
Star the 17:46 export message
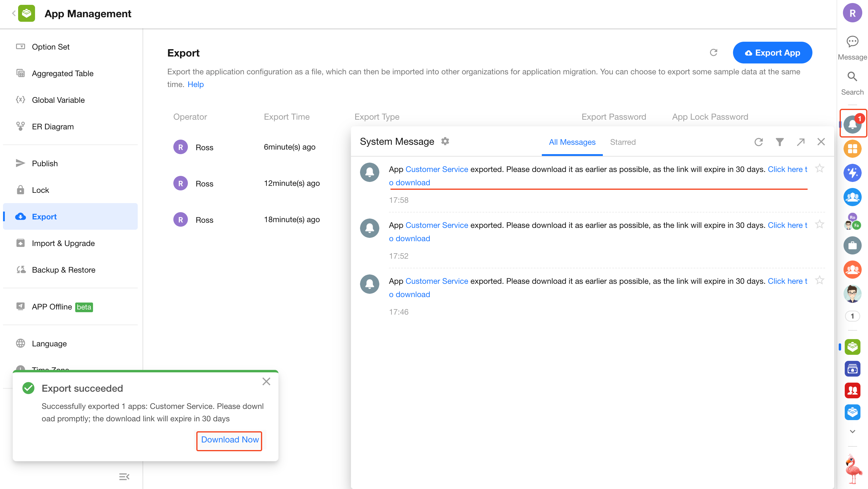pos(819,280)
